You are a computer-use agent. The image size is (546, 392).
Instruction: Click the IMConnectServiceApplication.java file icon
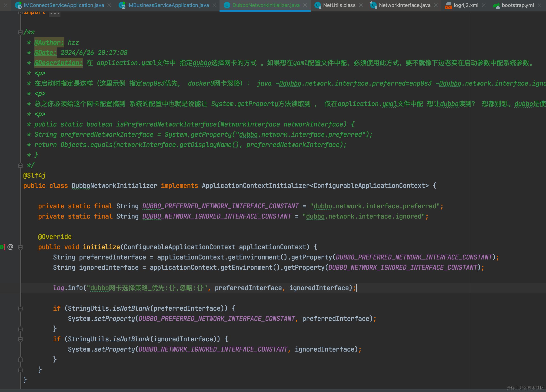coord(18,5)
